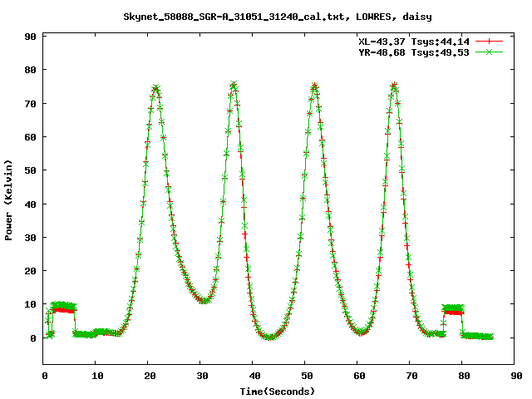Click the y-axis tick label 20
Screen dimensions: 532x399
[30, 271]
